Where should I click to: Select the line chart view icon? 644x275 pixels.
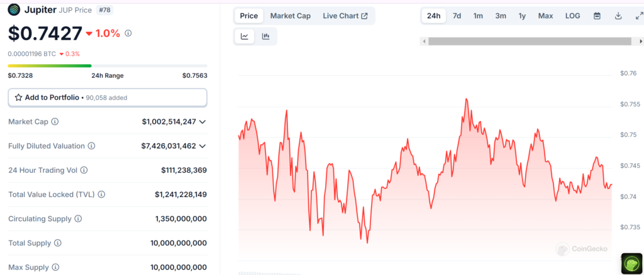coord(245,36)
